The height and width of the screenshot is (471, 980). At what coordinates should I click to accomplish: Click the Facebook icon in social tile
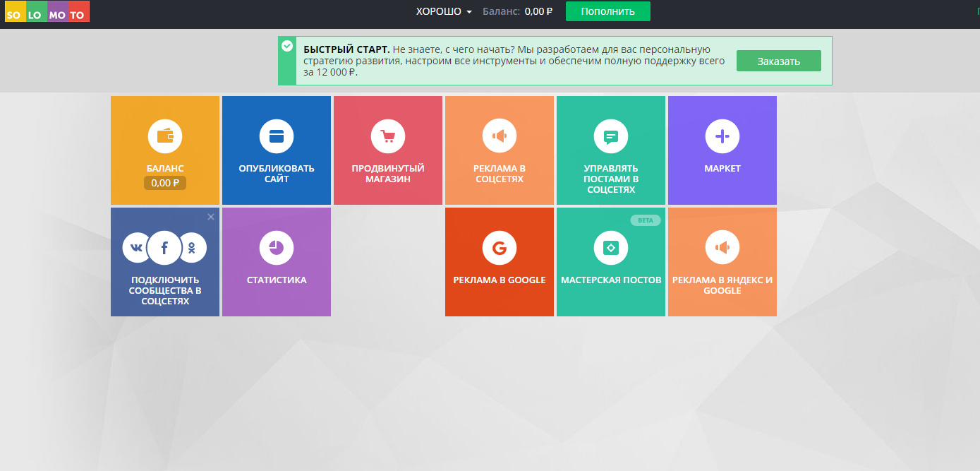click(x=164, y=248)
